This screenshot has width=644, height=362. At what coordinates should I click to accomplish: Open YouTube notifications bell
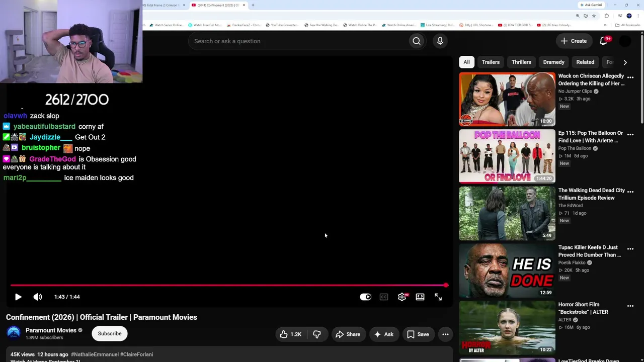[604, 41]
